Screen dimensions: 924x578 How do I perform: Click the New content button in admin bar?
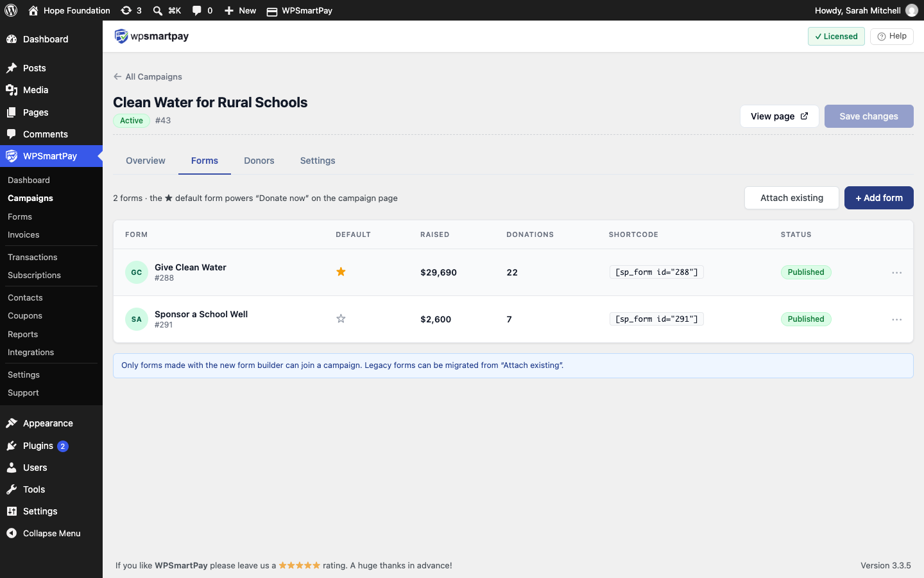click(240, 10)
